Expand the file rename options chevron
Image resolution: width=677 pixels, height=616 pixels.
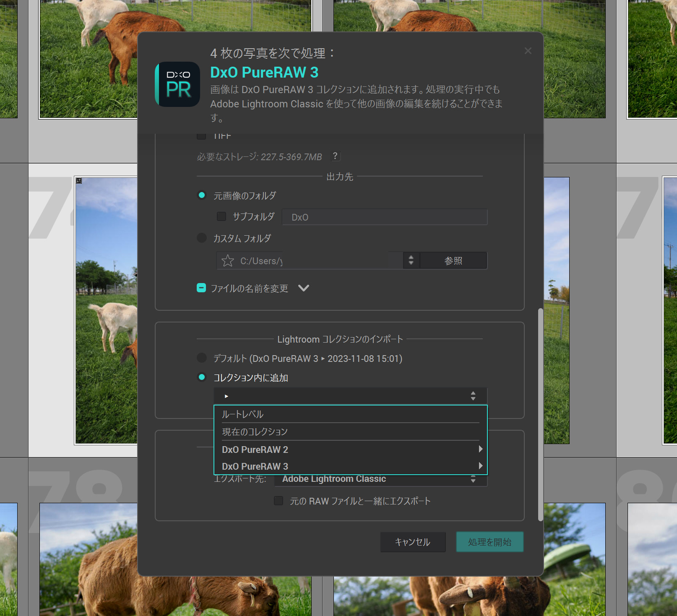304,288
